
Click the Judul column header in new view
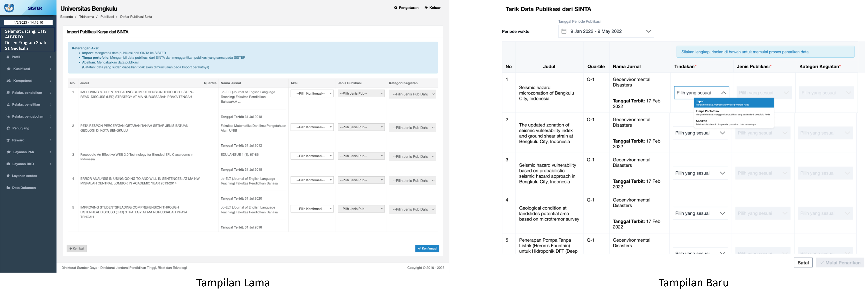(549, 67)
